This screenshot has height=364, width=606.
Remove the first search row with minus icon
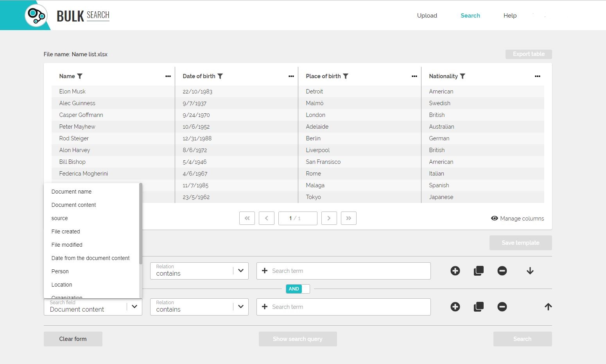pyautogui.click(x=502, y=271)
